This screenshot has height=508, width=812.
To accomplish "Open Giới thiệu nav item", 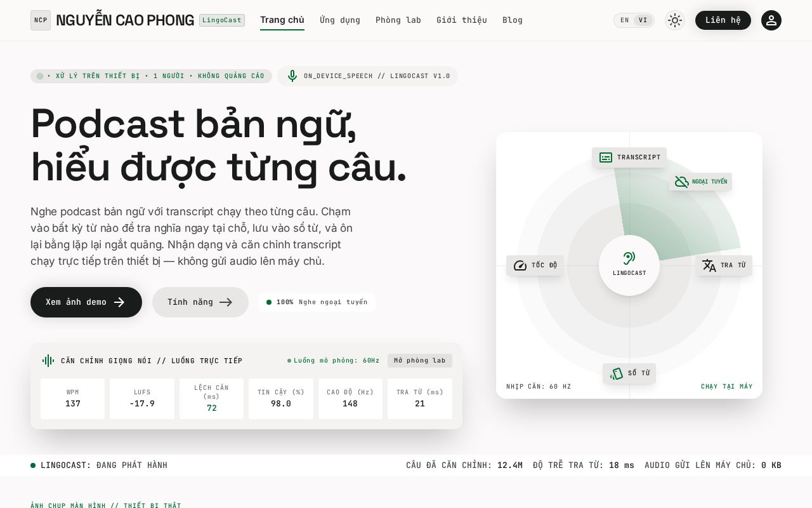I will click(x=462, y=20).
